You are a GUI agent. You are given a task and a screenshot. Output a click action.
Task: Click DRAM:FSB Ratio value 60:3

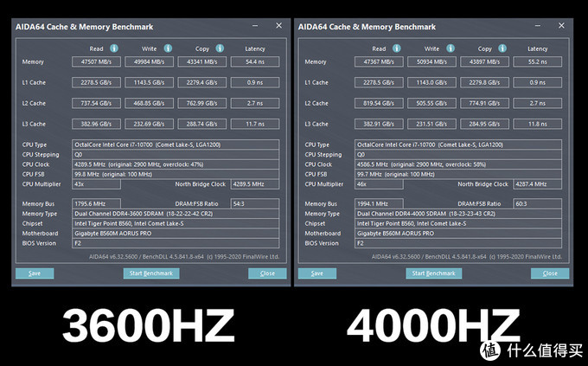(538, 204)
